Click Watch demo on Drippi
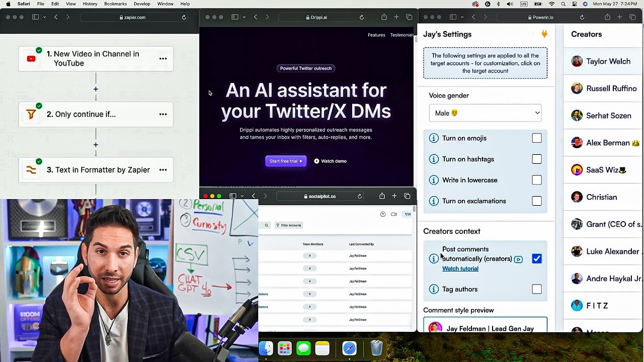 click(331, 161)
